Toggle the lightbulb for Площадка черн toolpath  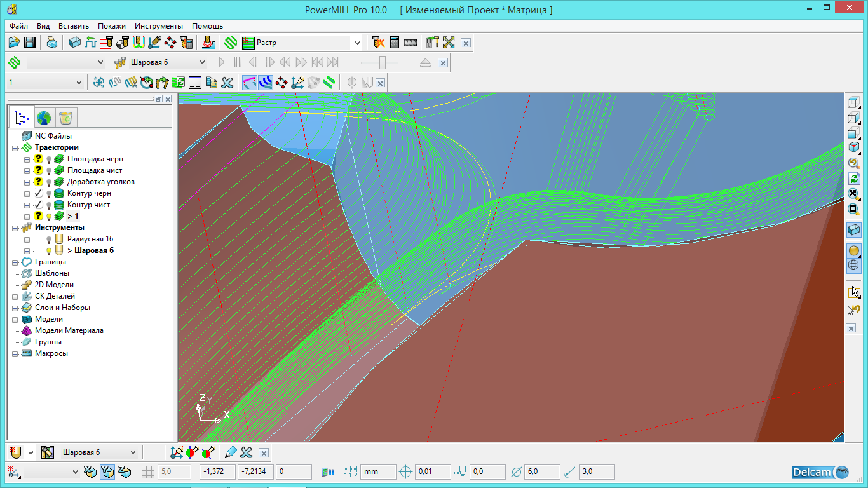click(x=49, y=159)
